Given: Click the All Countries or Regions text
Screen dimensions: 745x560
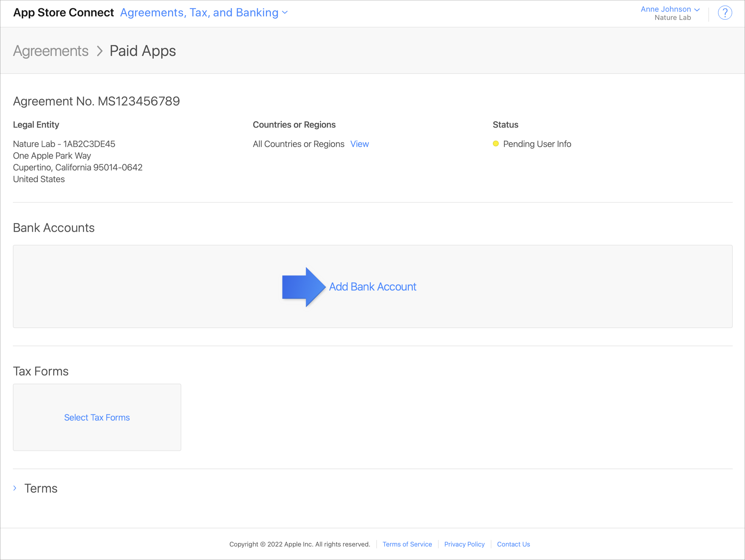Looking at the screenshot, I should [298, 144].
